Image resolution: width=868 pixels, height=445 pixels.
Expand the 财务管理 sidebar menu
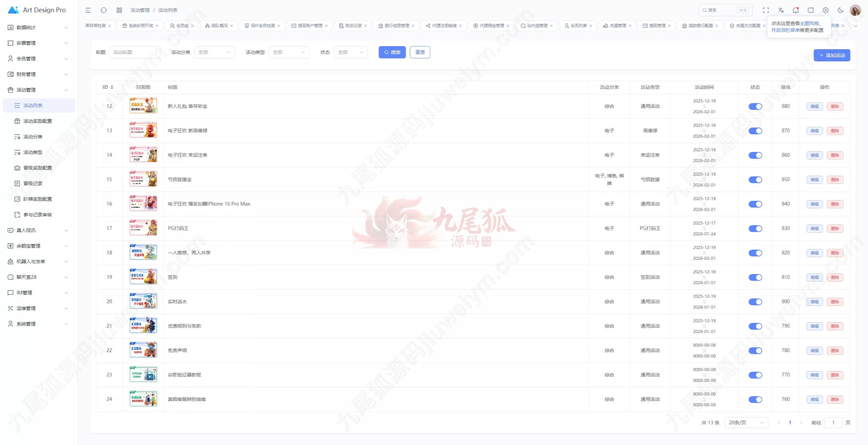click(x=38, y=74)
